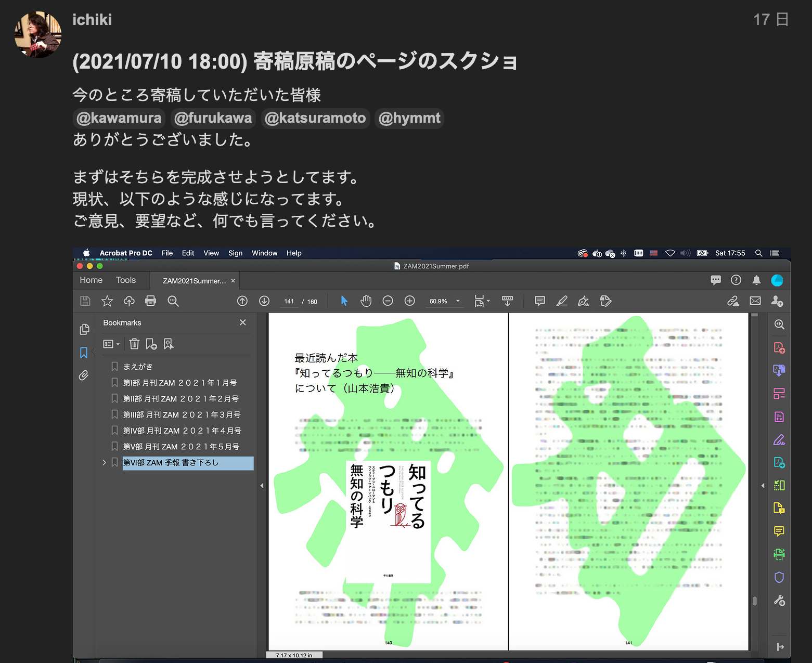Go to the next page arrow
Viewport: 812px width, 663px height.
pos(264,301)
